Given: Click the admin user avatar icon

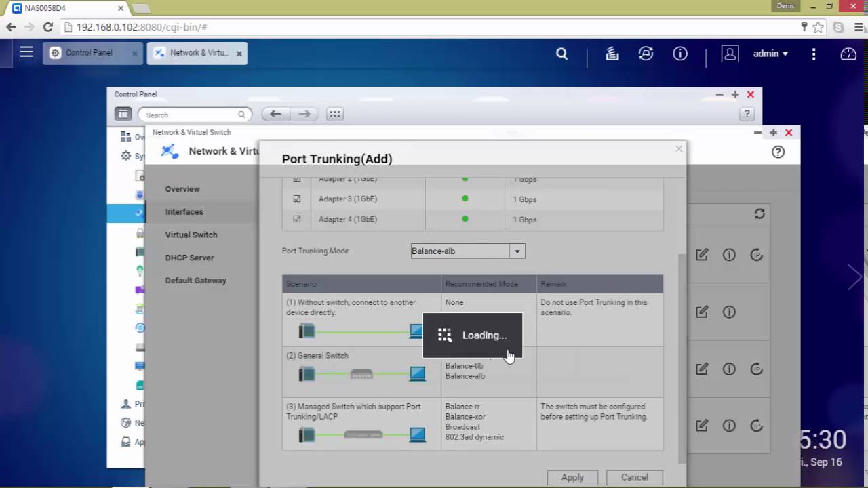Looking at the screenshot, I should pos(730,54).
